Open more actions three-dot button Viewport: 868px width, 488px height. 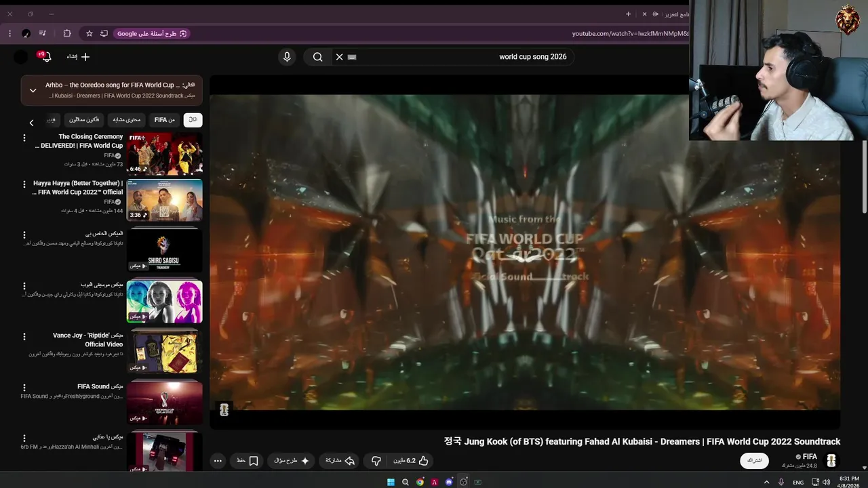pyautogui.click(x=218, y=461)
